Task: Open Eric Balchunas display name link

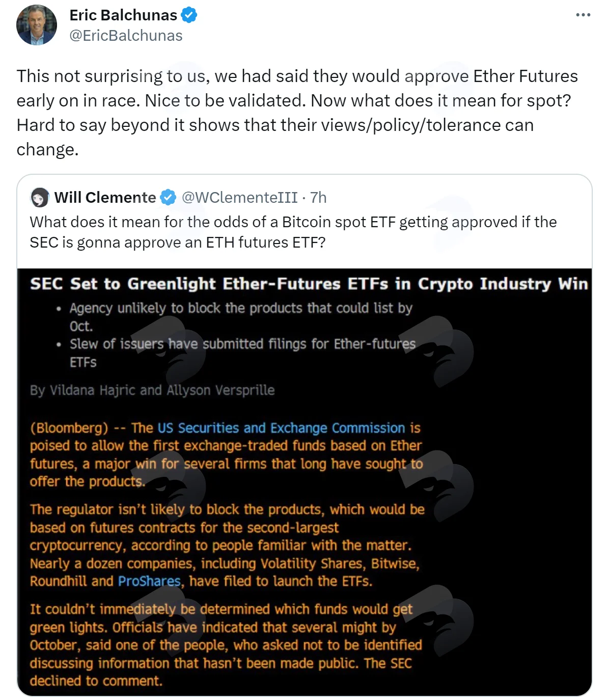Action: tap(123, 15)
